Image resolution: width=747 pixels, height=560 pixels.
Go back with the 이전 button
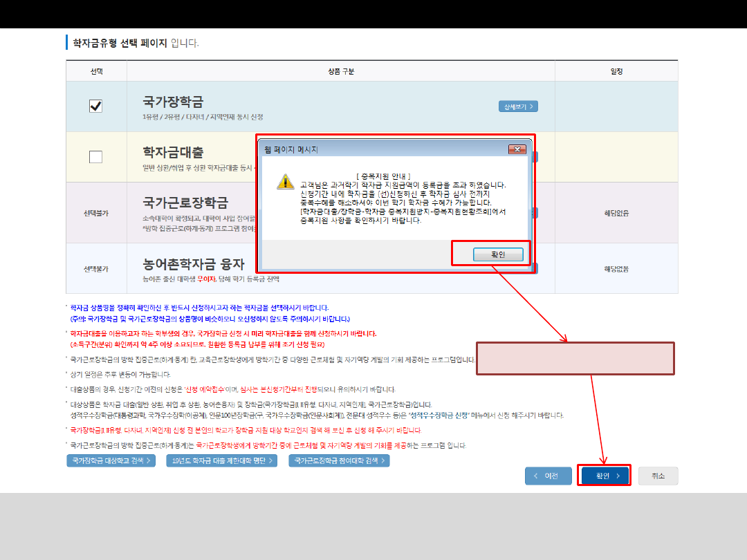pyautogui.click(x=548, y=476)
